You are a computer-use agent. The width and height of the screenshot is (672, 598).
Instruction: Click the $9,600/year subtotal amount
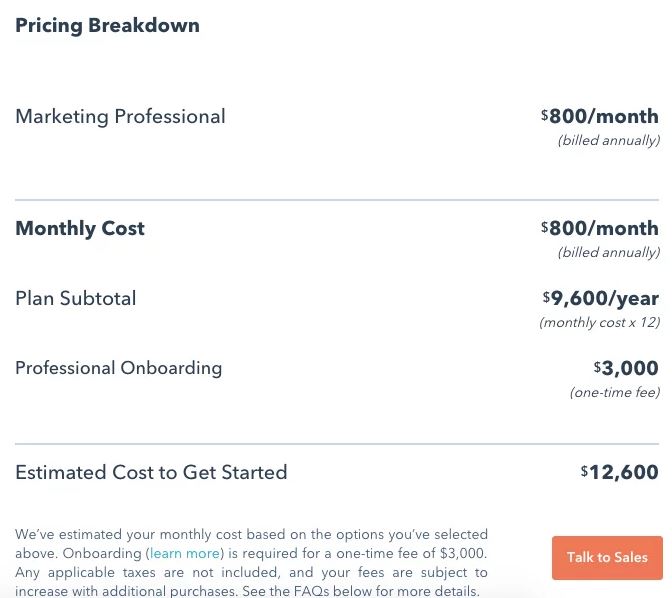(600, 298)
